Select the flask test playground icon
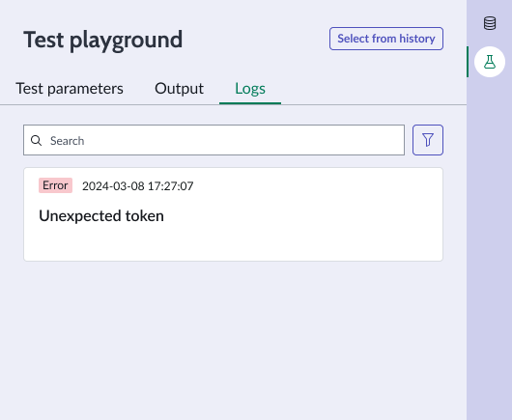The height and width of the screenshot is (420, 512). coord(490,62)
